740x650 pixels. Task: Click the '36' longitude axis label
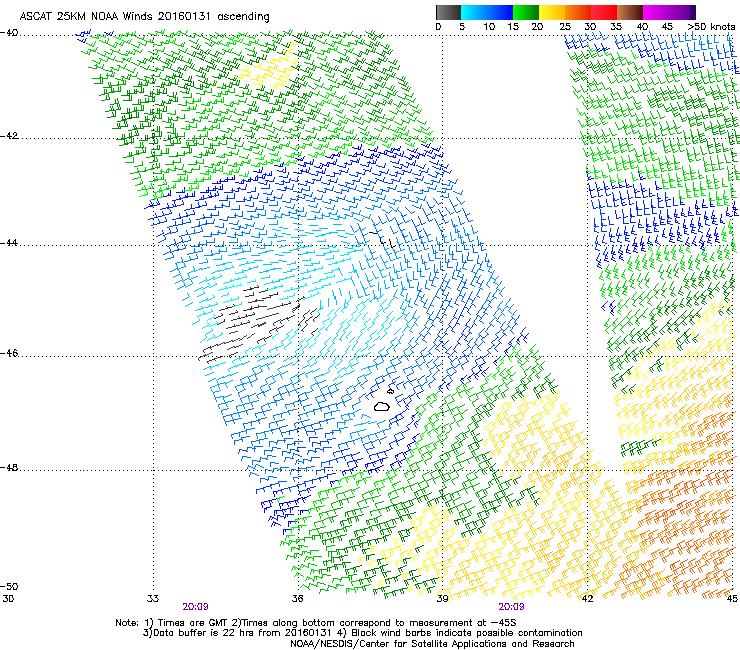point(298,599)
